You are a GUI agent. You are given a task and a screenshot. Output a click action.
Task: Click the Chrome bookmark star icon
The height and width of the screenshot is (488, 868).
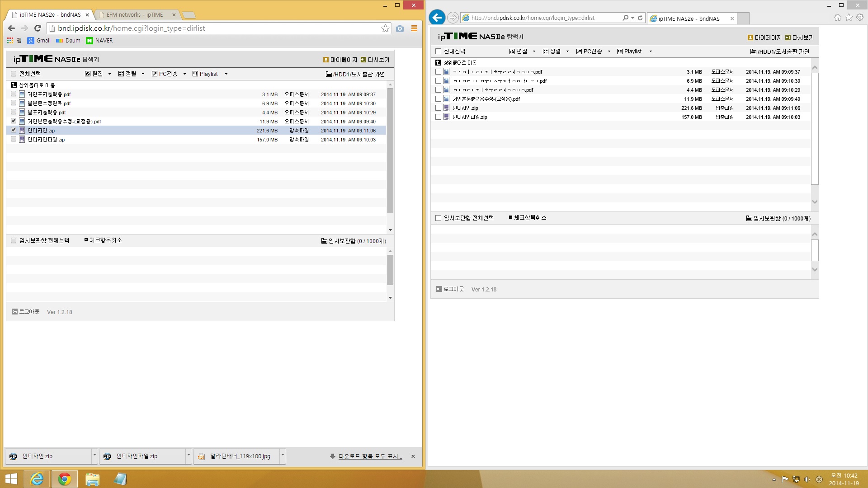tap(385, 28)
